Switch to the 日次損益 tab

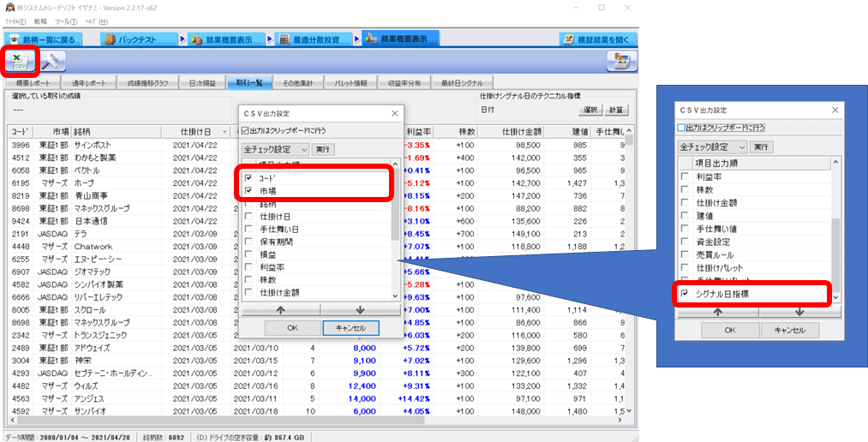202,83
